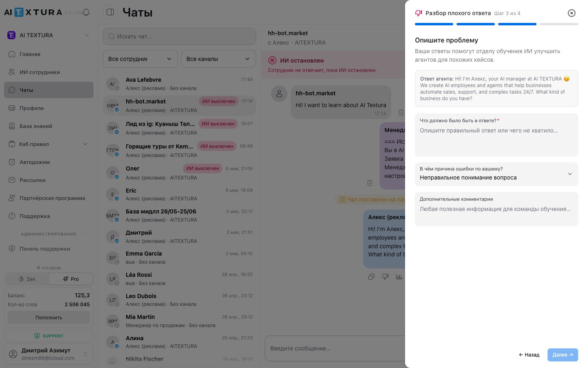Open ИИ сотрудники section

point(49,72)
